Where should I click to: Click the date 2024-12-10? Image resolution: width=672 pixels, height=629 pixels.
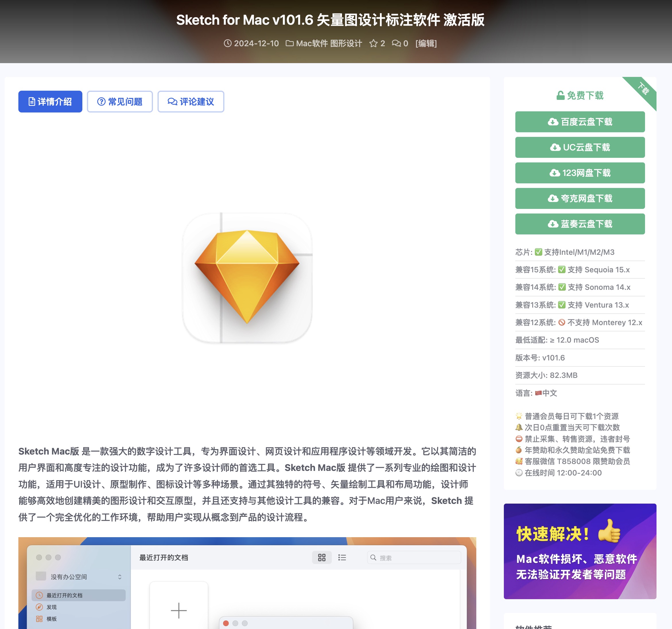(256, 43)
